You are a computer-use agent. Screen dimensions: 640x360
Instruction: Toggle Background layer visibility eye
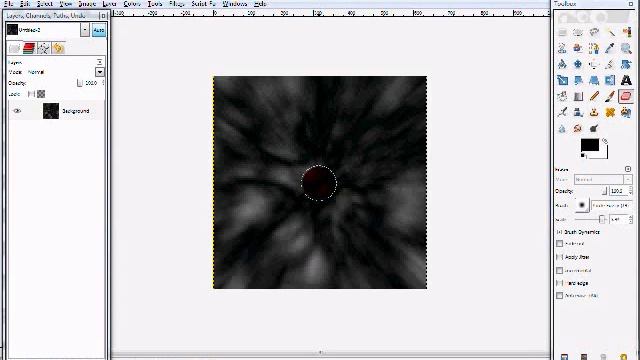tap(17, 111)
